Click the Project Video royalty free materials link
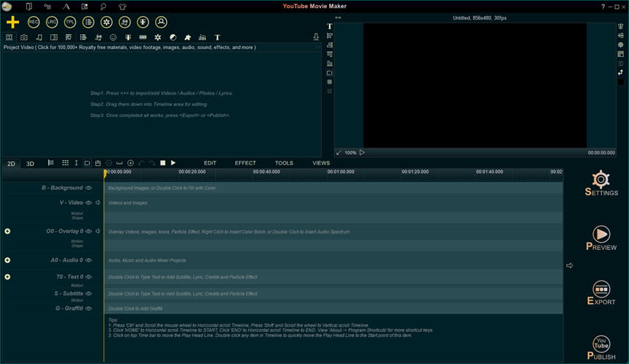The height and width of the screenshot is (364, 629). pos(129,48)
